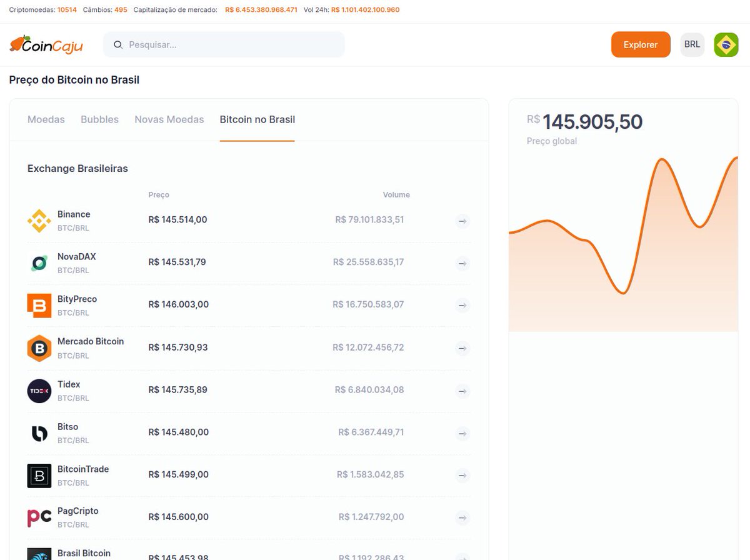
Task: Open the CoinCaju logo home link
Action: 46,44
